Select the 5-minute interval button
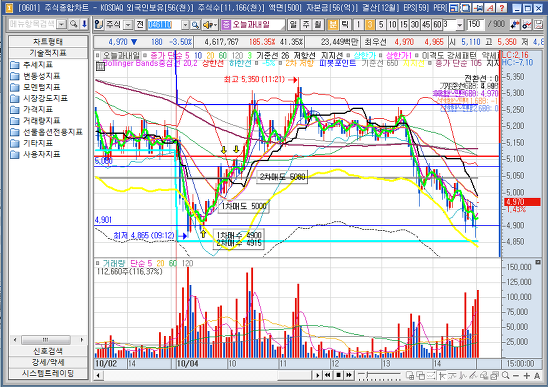The image size is (548, 387). (381, 24)
